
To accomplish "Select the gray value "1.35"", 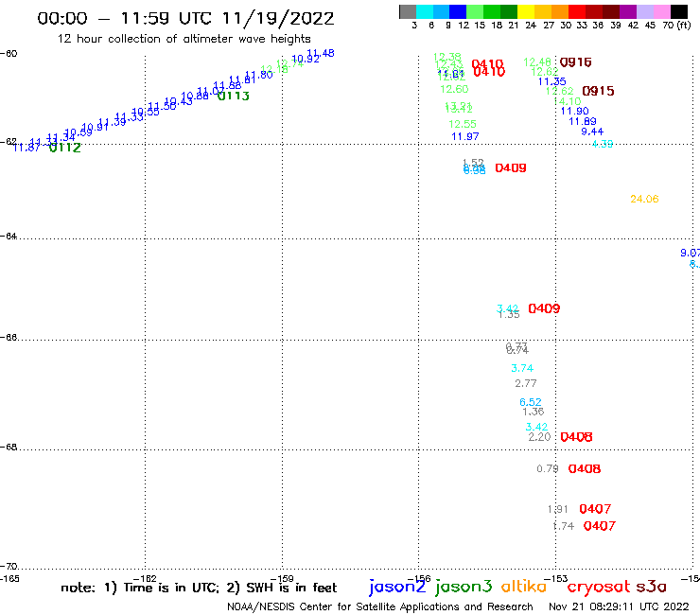I will point(509,314).
